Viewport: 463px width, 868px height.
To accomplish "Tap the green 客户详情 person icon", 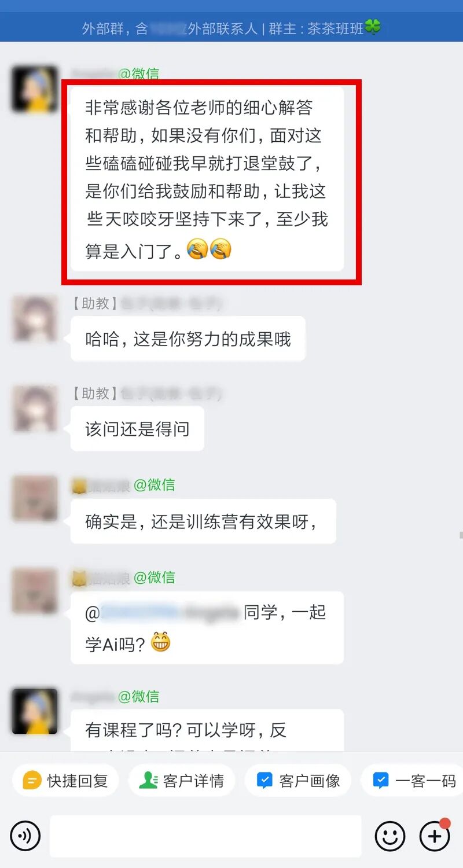I will pyautogui.click(x=148, y=781).
